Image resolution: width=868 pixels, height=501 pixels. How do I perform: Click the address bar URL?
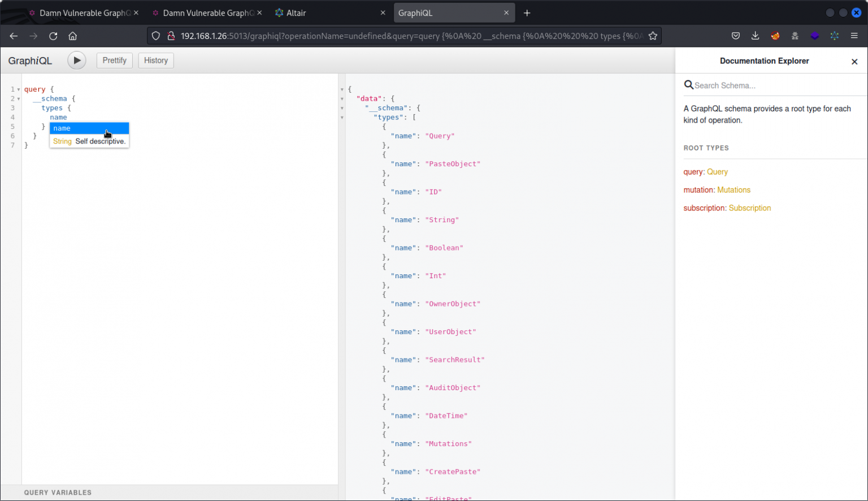click(411, 36)
